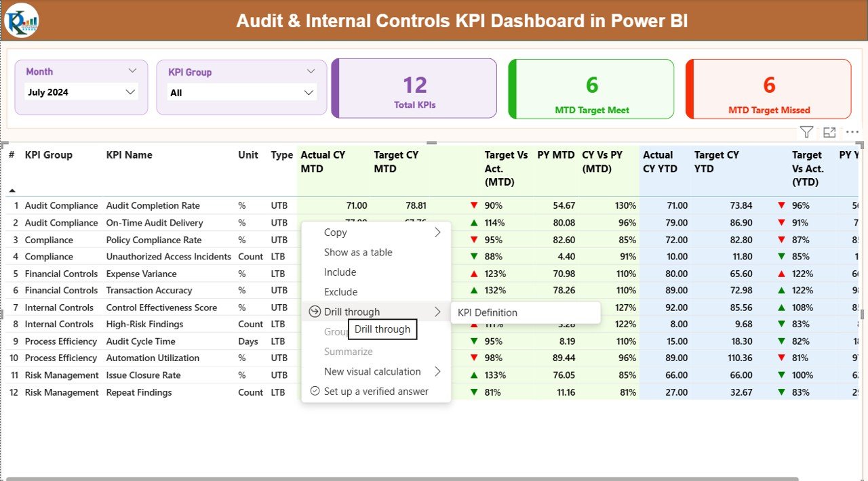Click Exclude in the context menu

pyautogui.click(x=340, y=291)
